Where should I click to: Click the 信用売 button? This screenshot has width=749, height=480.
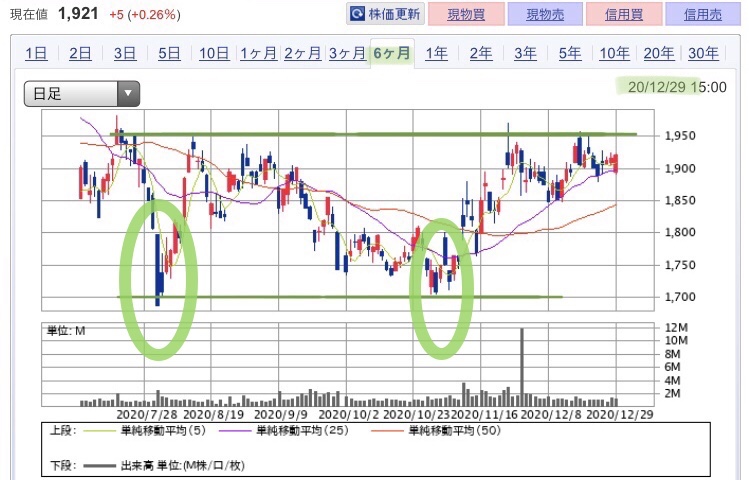(703, 14)
